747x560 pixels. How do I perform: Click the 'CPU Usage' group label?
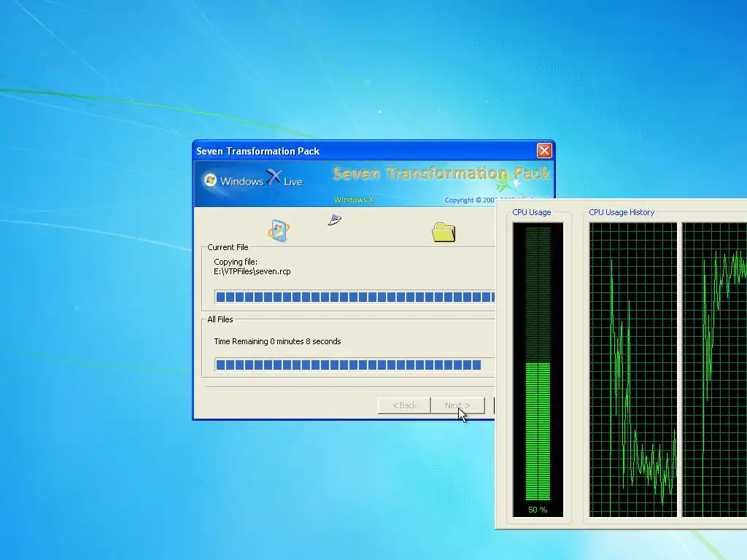tap(532, 212)
